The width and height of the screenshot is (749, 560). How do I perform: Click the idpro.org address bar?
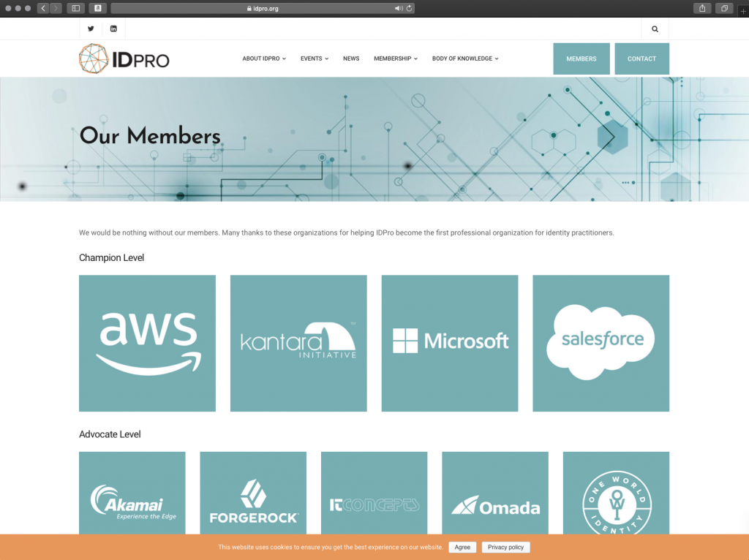(263, 9)
